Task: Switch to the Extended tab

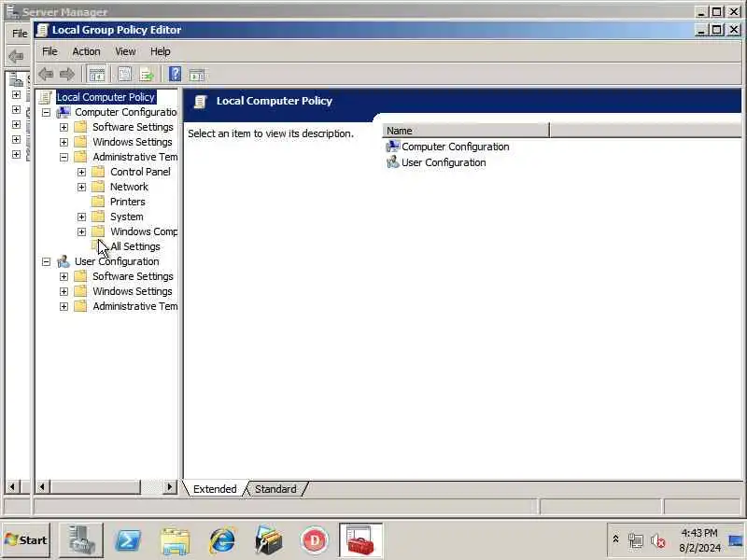Action: click(215, 489)
